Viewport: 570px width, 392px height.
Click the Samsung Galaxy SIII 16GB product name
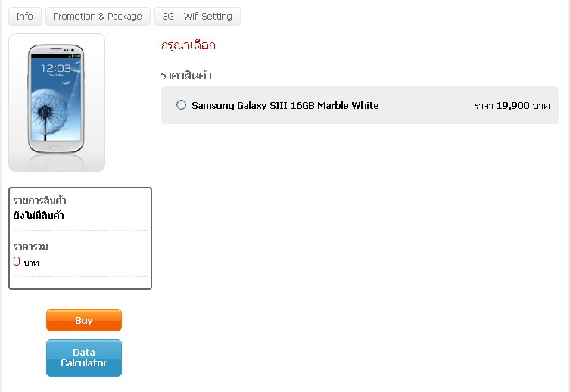coord(285,105)
